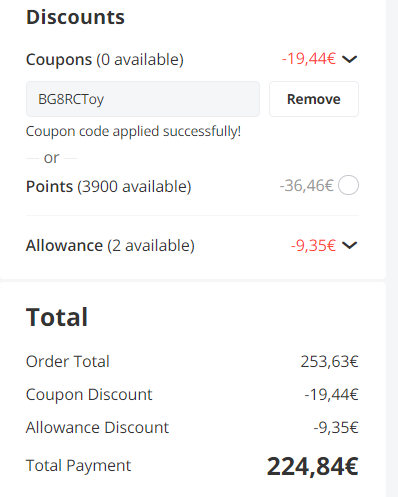This screenshot has width=398, height=497.
Task: Click the Order Total row label
Action: [x=68, y=361]
